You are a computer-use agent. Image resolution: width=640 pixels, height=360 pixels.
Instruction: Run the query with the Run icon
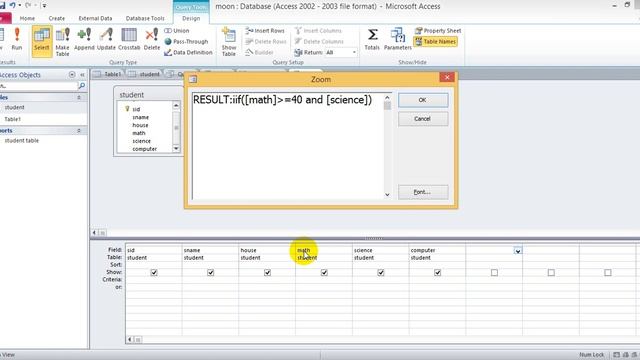coord(17,39)
